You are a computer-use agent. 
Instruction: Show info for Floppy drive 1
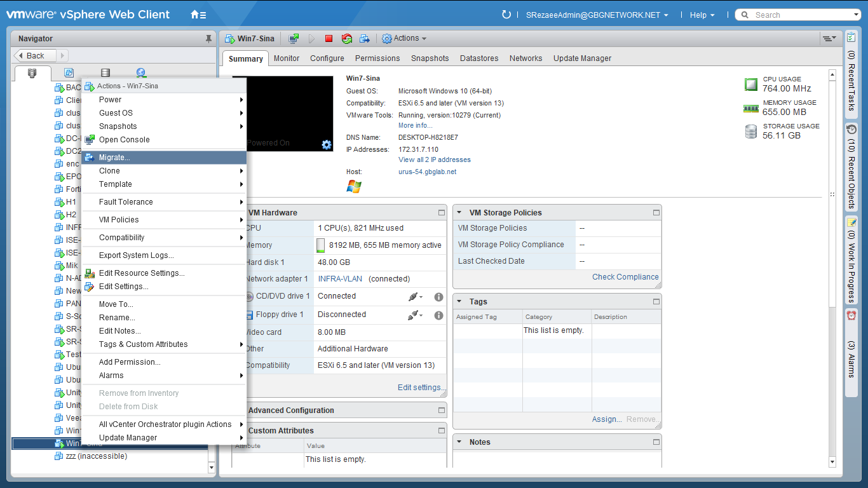(438, 315)
